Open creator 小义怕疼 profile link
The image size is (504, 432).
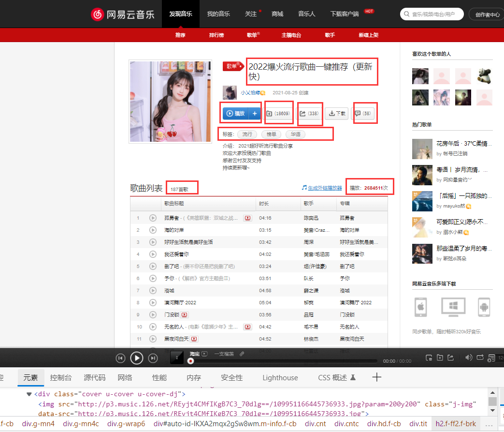coord(250,93)
